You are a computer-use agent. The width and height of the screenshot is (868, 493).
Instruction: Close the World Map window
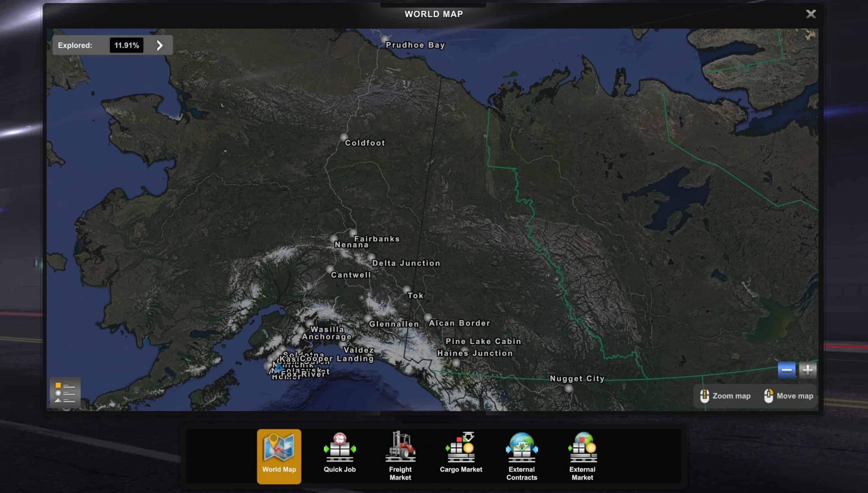pyautogui.click(x=811, y=14)
